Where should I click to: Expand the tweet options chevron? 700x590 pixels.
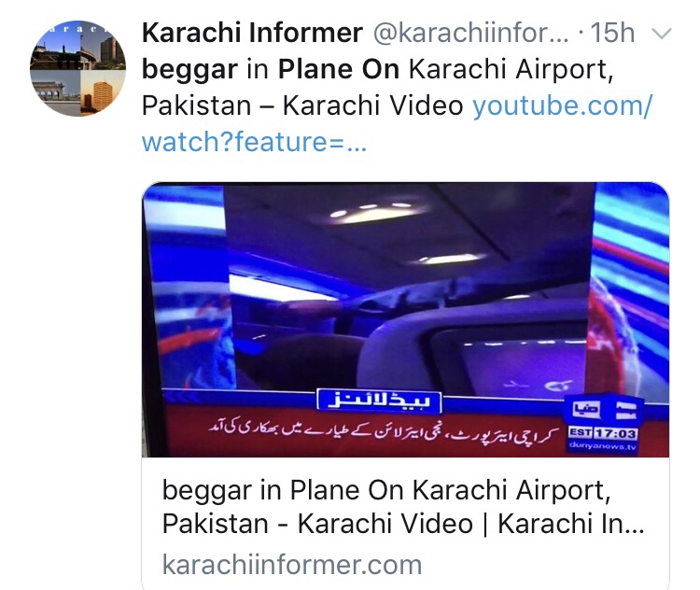(x=662, y=34)
